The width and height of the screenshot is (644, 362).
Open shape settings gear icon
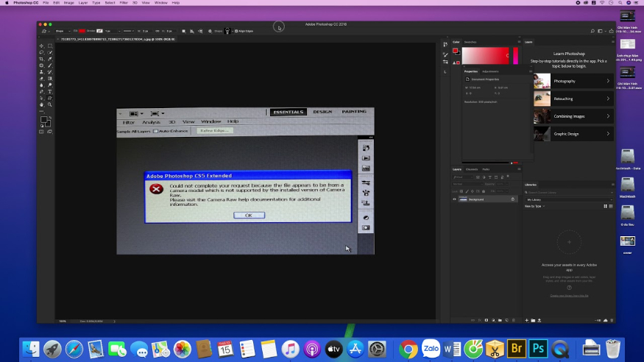(x=210, y=31)
